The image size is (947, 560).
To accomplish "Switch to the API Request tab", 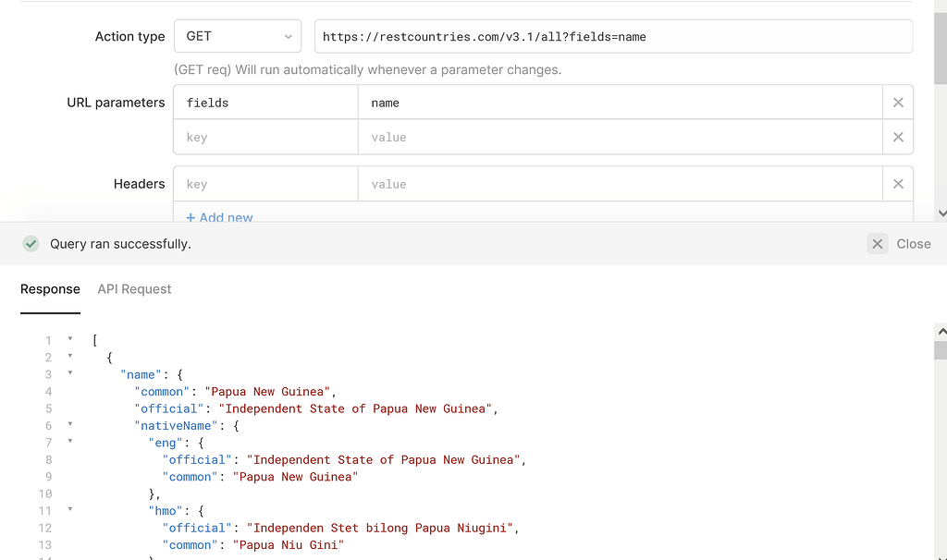I will (x=134, y=289).
